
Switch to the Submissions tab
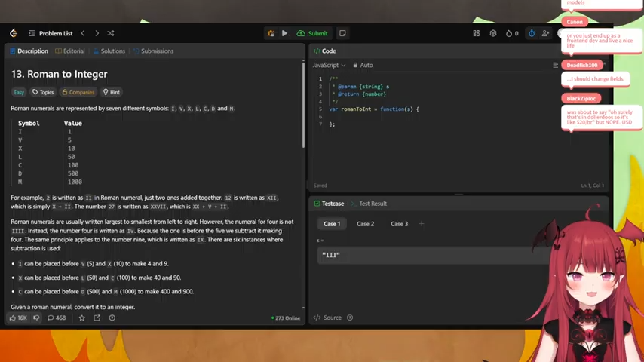click(154, 51)
